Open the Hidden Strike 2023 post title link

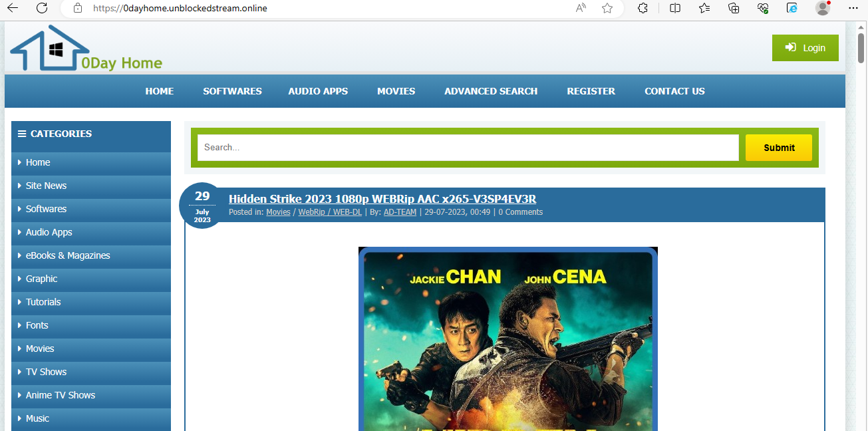[x=382, y=199]
